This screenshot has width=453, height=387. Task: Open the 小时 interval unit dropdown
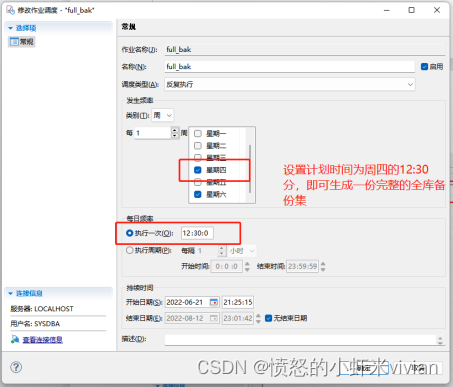[242, 251]
